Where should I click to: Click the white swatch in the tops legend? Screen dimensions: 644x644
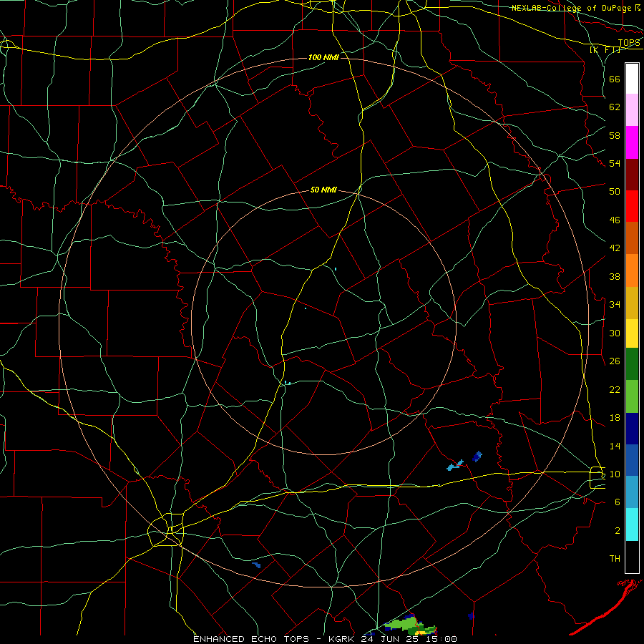click(x=632, y=79)
